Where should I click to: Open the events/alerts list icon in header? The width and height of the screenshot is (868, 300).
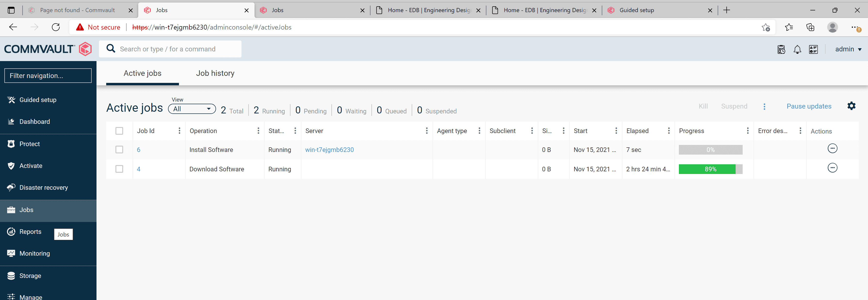813,49
